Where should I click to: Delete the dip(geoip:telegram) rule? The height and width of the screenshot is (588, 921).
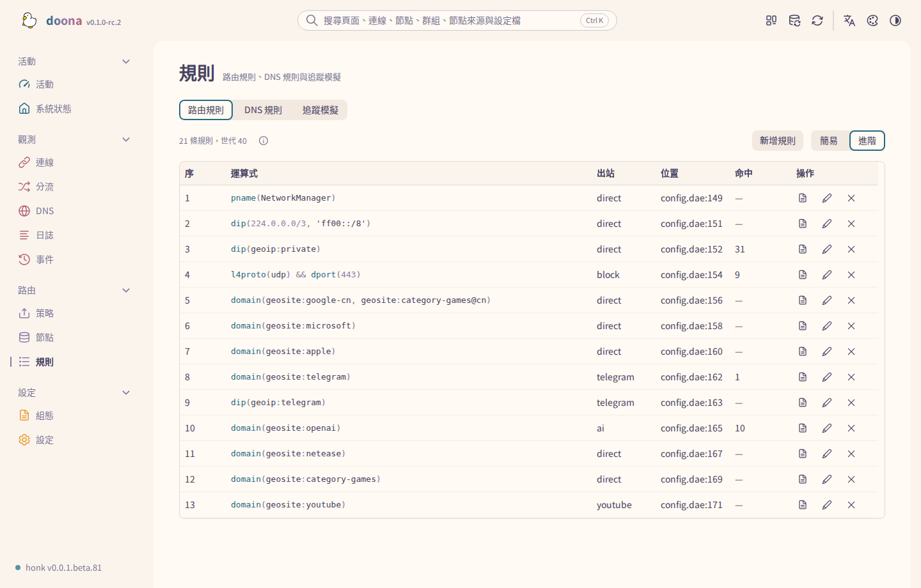click(x=851, y=403)
